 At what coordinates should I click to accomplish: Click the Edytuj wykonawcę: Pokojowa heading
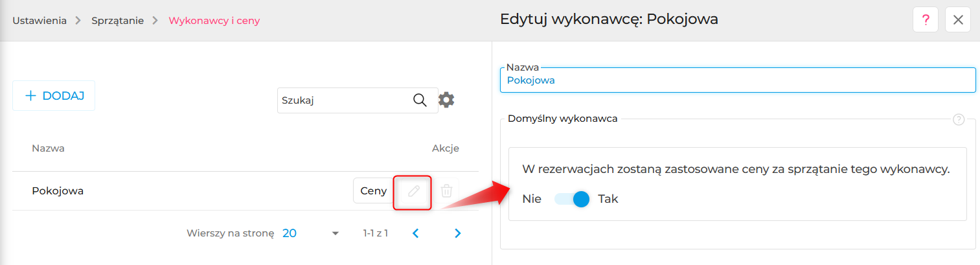pos(609,20)
